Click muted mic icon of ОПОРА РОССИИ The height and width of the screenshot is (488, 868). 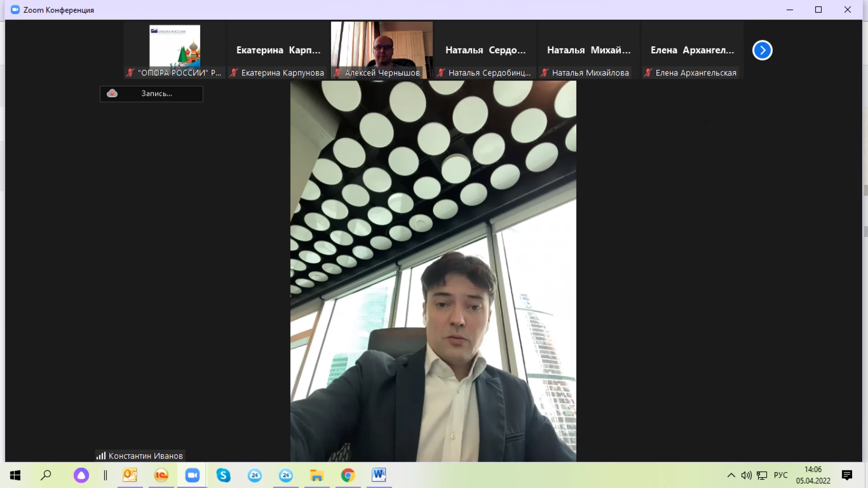[x=130, y=72]
